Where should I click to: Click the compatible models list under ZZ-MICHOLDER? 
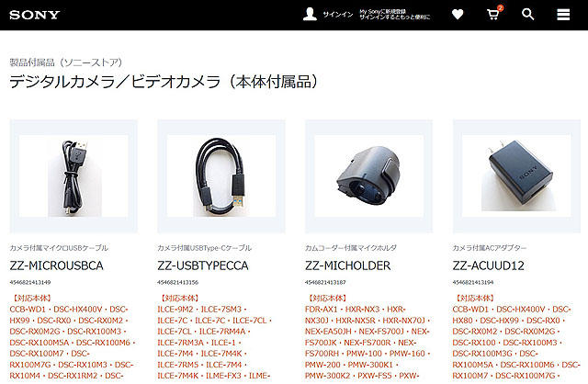coord(367,342)
